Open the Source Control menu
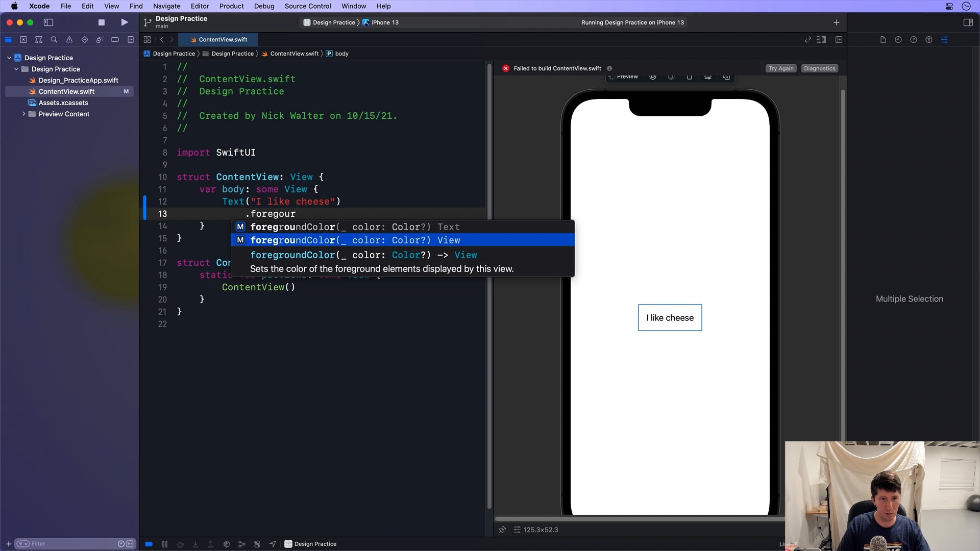980x551 pixels. click(x=308, y=6)
